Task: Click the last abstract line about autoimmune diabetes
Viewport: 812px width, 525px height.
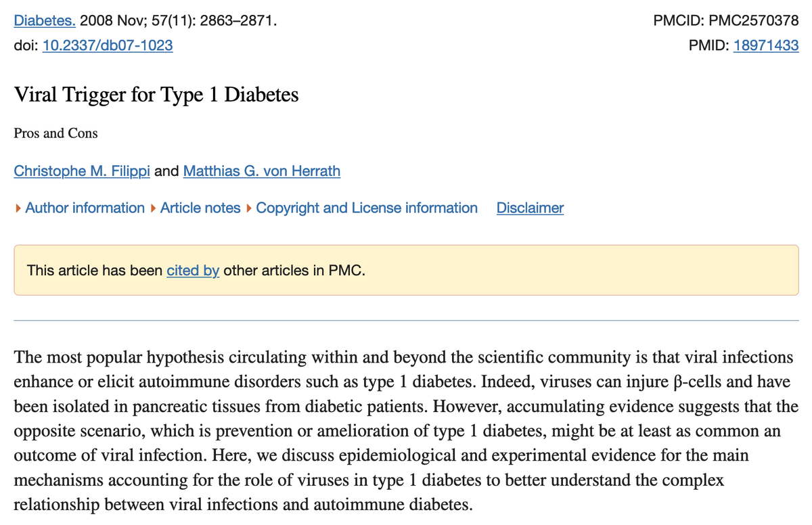Action: point(243,505)
